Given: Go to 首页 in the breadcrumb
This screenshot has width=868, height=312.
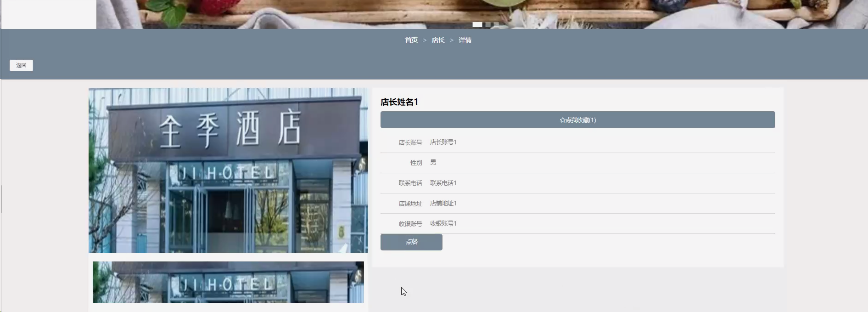Looking at the screenshot, I should pyautogui.click(x=411, y=40).
